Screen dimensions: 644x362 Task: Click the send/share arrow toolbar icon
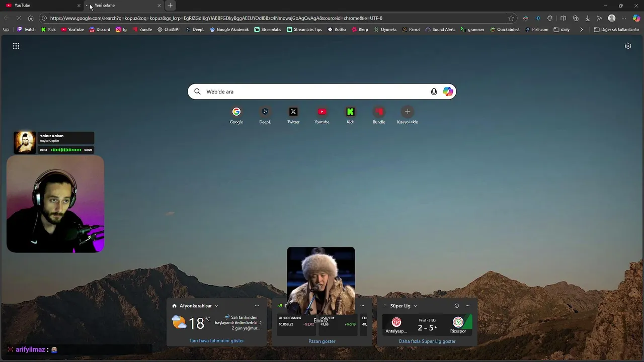click(x=599, y=18)
